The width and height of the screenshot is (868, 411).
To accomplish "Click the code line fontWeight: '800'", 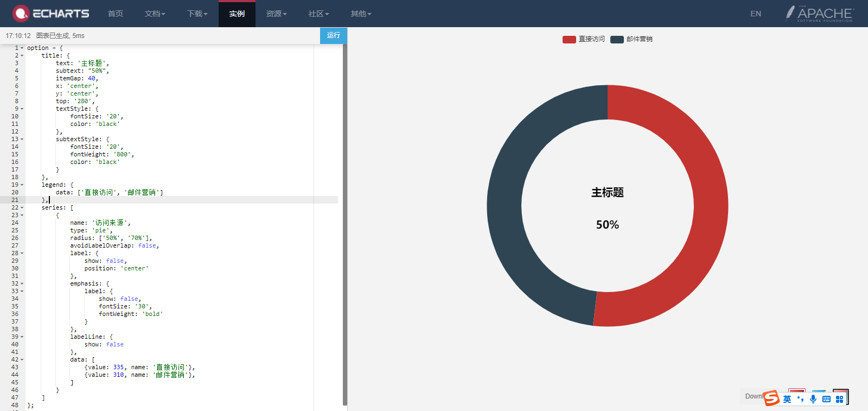I will [102, 155].
